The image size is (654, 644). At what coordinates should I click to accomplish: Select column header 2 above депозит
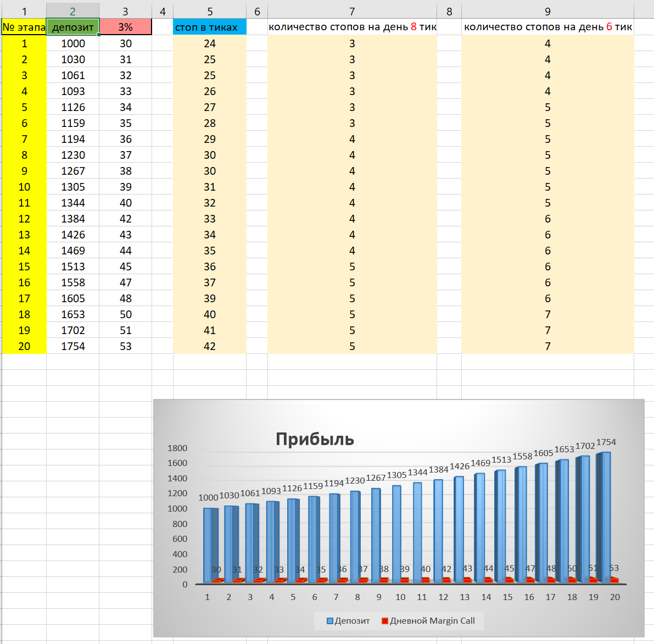[72, 11]
